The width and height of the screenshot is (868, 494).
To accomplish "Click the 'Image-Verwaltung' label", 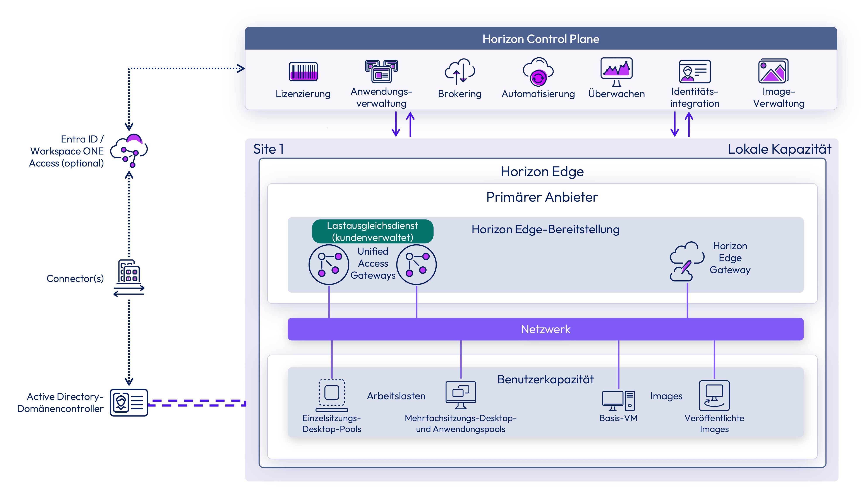I will coord(779,97).
